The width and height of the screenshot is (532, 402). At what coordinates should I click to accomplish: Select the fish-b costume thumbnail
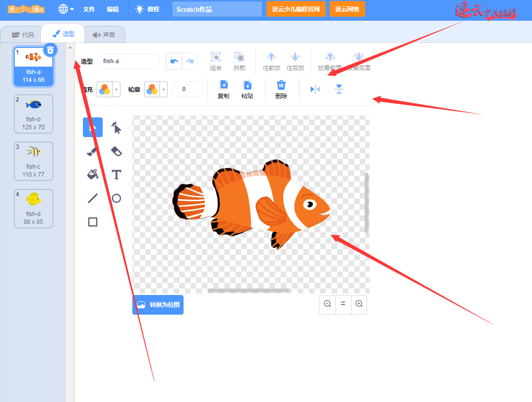pyautogui.click(x=34, y=114)
